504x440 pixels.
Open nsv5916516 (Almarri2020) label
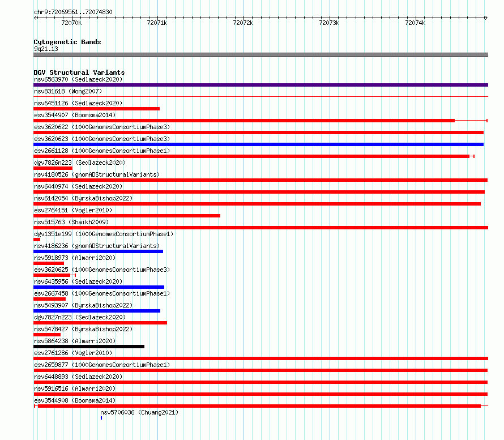point(75,388)
